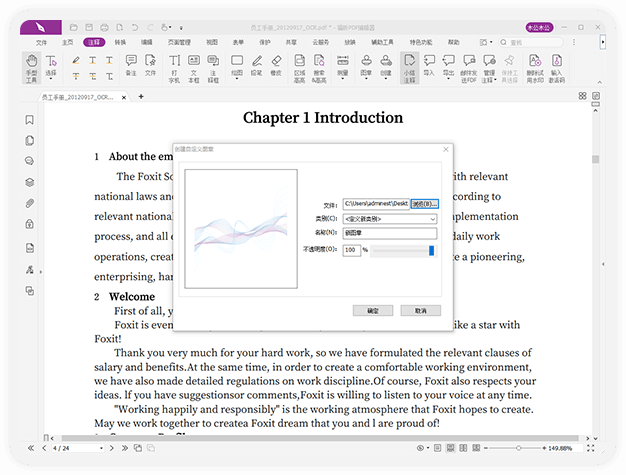Screen dimensions: 626x475
Task: Select the Text box (文本框) tool
Action: tap(194, 68)
